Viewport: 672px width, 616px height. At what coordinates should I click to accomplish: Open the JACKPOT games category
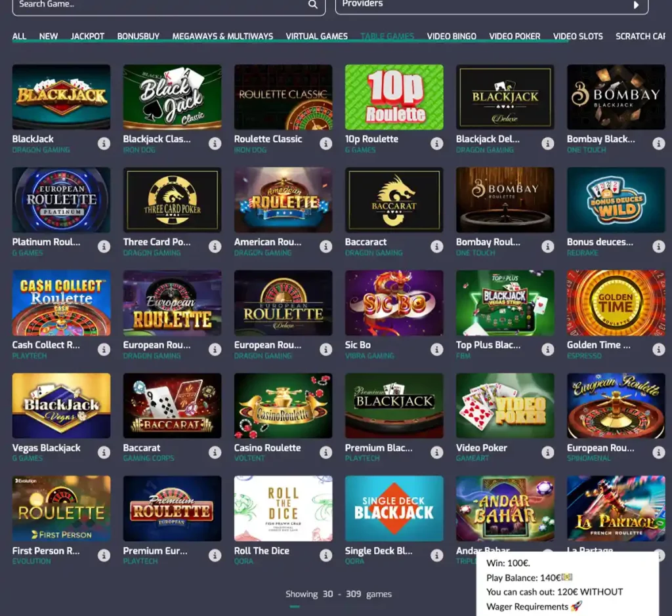click(x=87, y=36)
